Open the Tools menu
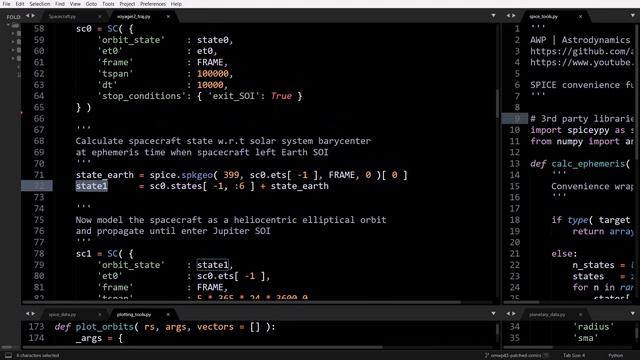 coord(108,4)
